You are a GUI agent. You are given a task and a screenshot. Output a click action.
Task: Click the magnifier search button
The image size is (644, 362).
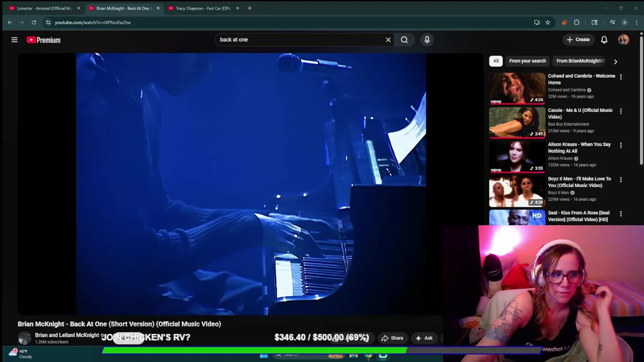click(405, 40)
